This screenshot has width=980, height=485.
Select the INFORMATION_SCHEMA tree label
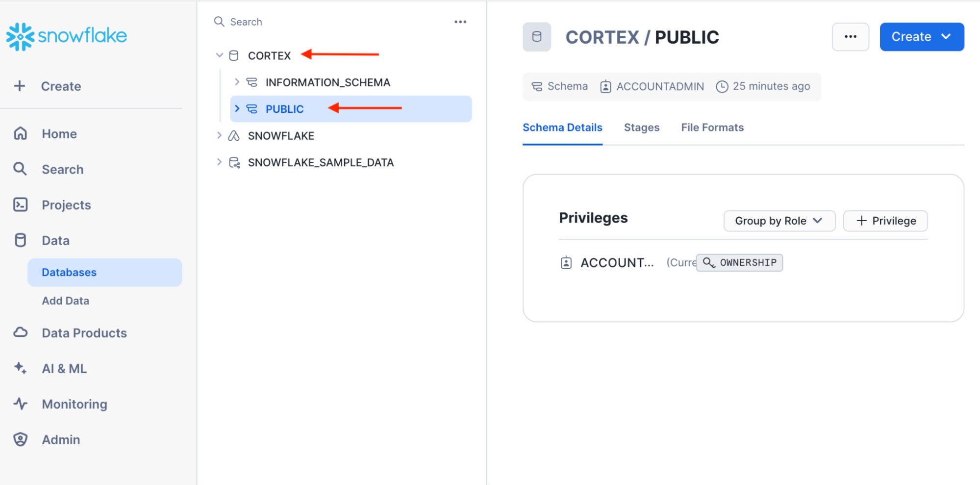pos(328,82)
